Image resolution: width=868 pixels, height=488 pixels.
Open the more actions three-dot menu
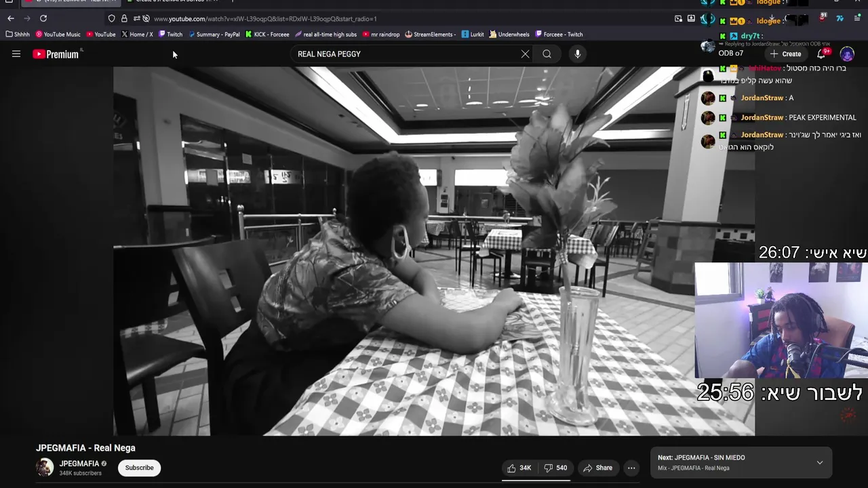coord(631,468)
